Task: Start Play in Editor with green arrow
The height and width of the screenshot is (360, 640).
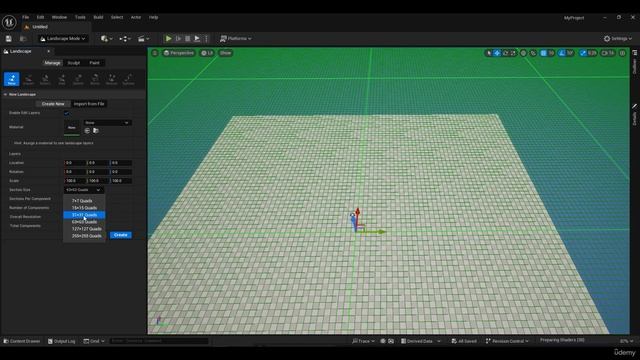Action: pos(168,39)
